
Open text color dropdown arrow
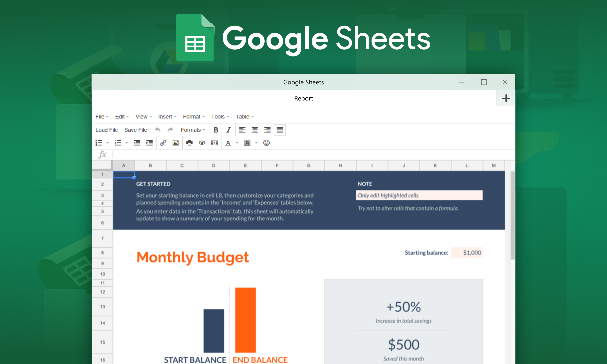pyautogui.click(x=237, y=143)
